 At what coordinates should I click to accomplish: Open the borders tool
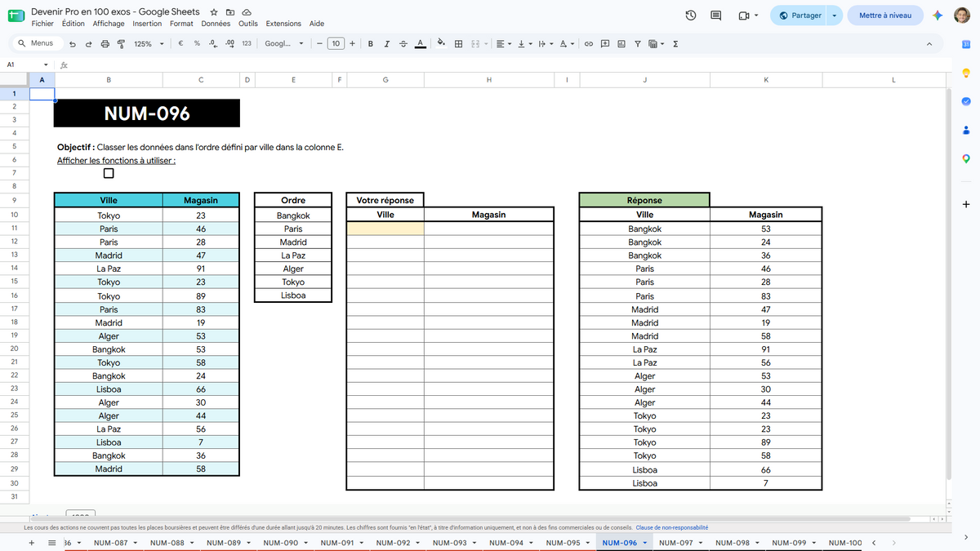[459, 44]
